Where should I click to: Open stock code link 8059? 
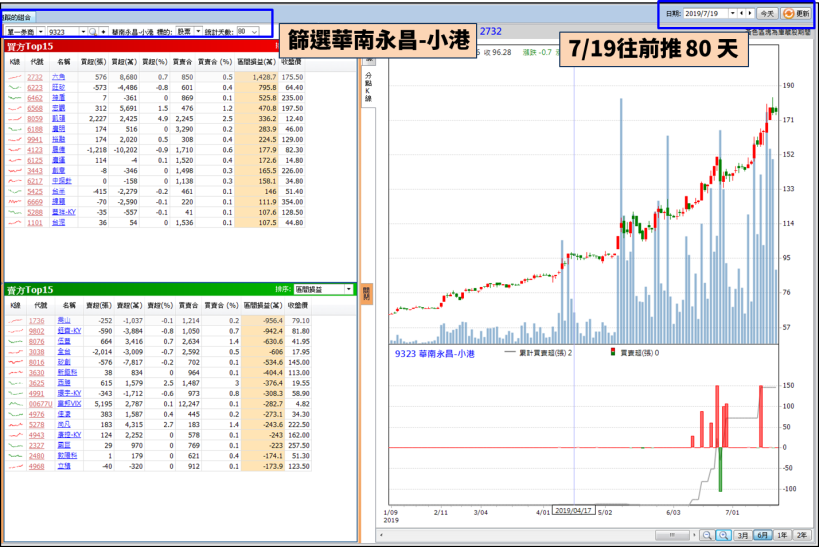(35, 119)
